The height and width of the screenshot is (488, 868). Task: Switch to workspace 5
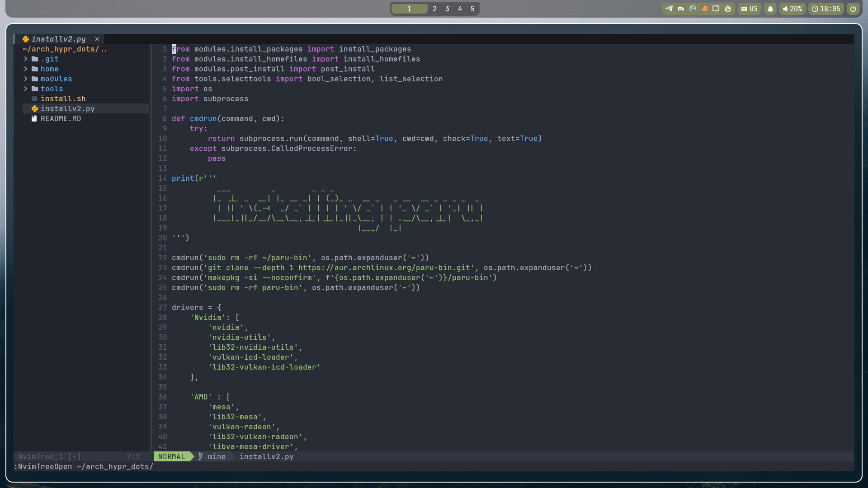pyautogui.click(x=472, y=9)
